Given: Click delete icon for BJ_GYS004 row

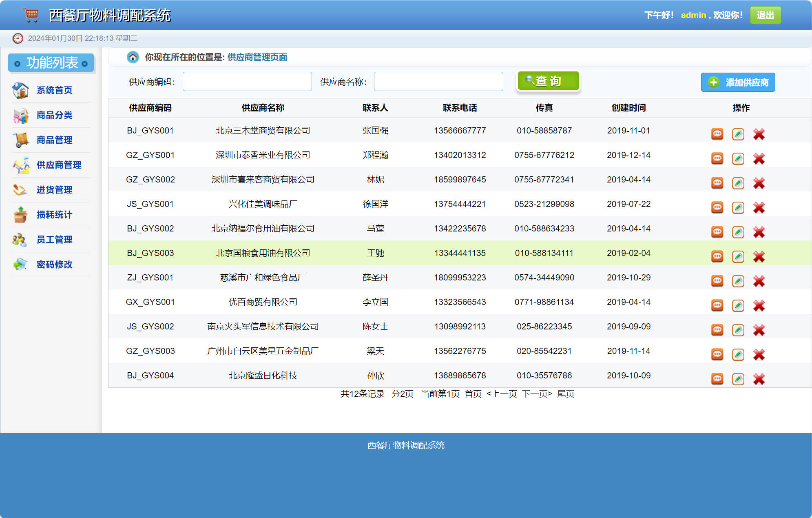Looking at the screenshot, I should tap(759, 379).
